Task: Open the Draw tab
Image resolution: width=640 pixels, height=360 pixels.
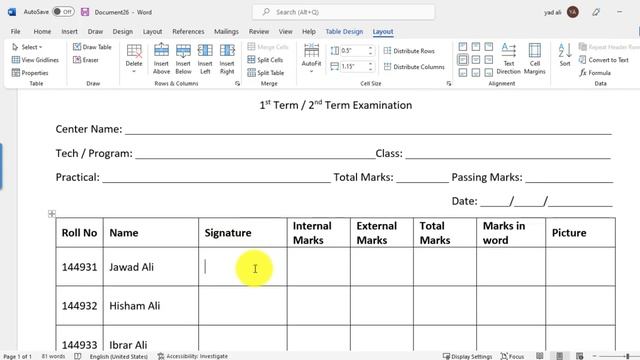Action: coord(95,31)
